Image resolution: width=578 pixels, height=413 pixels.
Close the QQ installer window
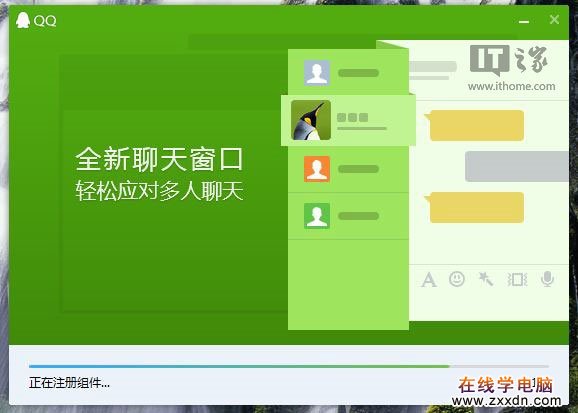click(x=554, y=19)
